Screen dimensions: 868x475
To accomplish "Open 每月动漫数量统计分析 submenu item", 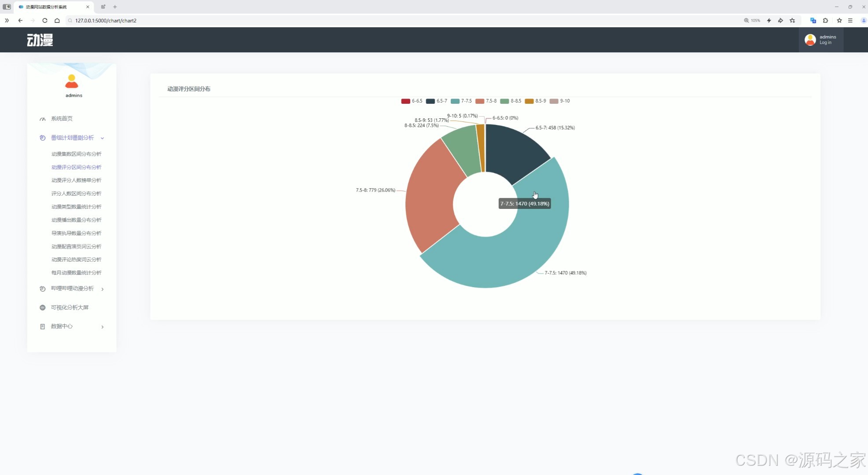I will tap(76, 273).
